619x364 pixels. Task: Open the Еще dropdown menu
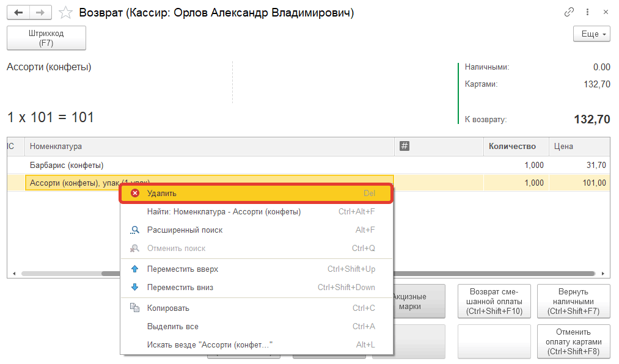[592, 34]
